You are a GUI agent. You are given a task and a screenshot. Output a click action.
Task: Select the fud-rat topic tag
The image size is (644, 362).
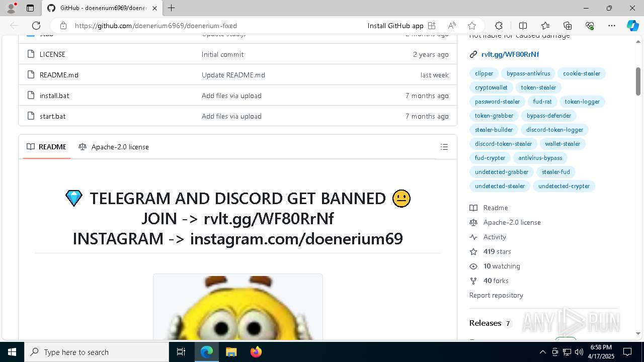542,102
